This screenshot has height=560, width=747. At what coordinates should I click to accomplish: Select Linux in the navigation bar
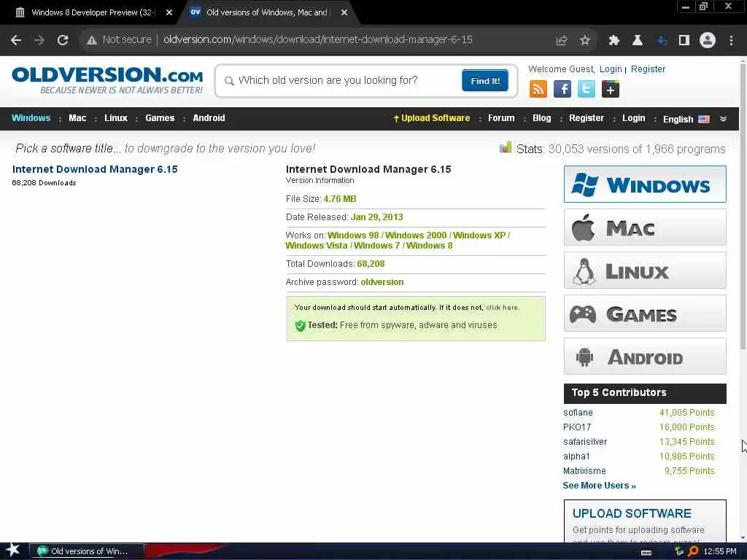tap(116, 118)
